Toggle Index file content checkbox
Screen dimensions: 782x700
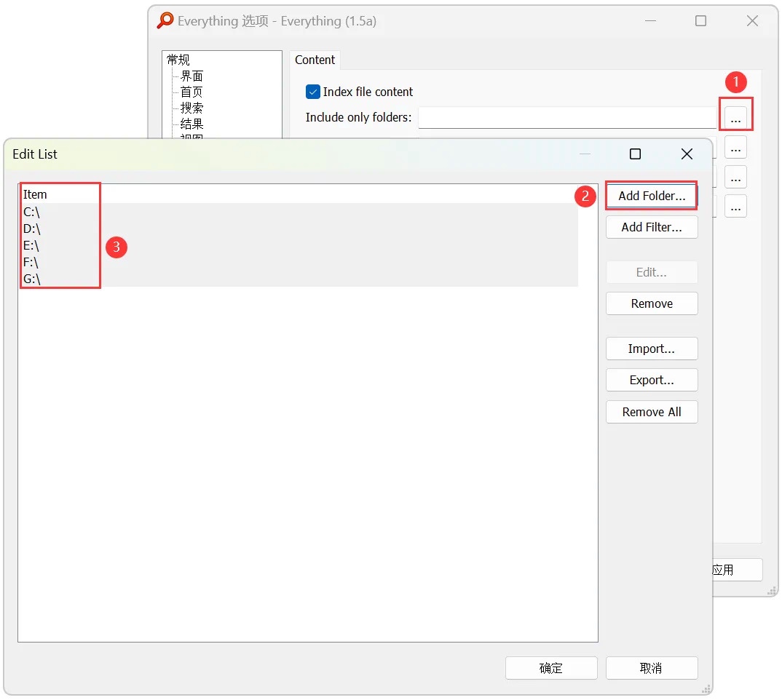(x=312, y=92)
